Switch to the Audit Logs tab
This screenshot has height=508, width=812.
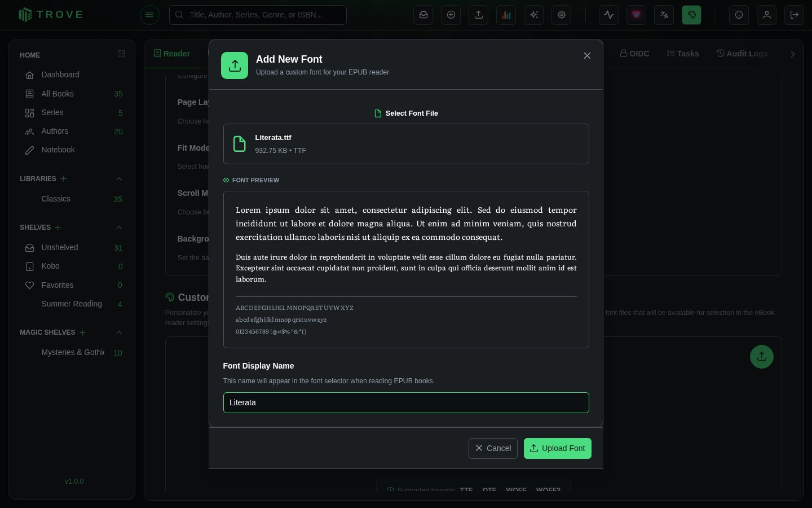[742, 54]
